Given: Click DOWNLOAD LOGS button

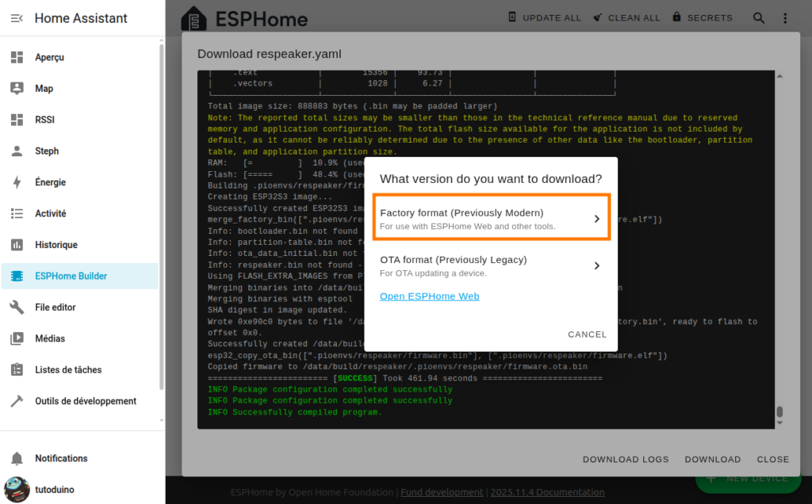Looking at the screenshot, I should click(x=626, y=460).
